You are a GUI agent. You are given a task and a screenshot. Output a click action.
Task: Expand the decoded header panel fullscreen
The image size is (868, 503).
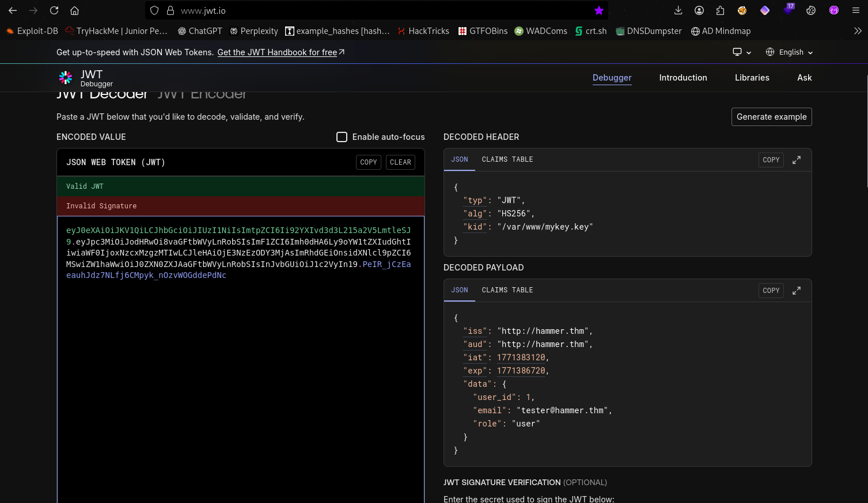(796, 160)
